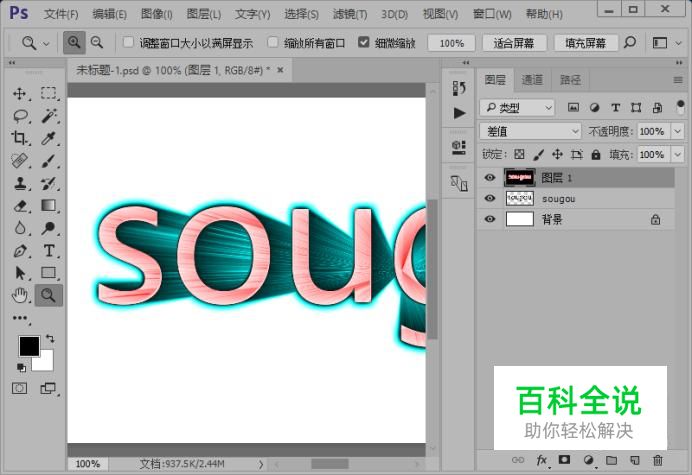Create new adjustment layer icon
The image size is (692, 475).
(x=588, y=460)
